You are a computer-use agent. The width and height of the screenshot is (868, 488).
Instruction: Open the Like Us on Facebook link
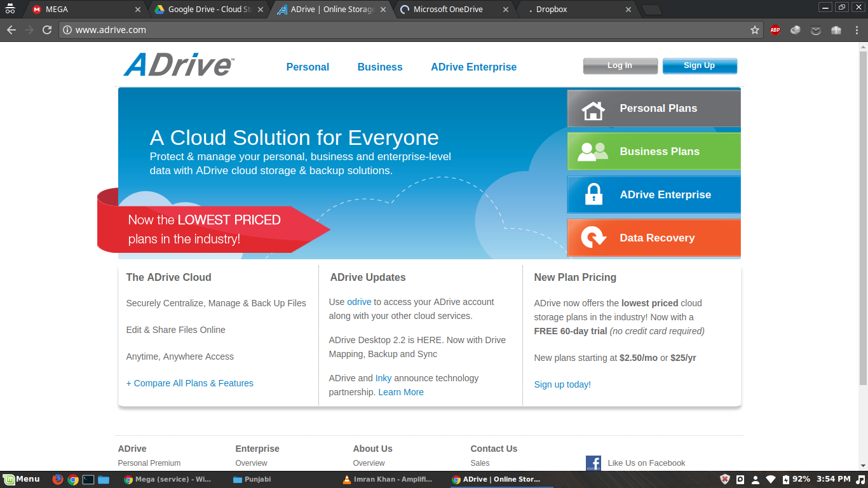coord(646,463)
